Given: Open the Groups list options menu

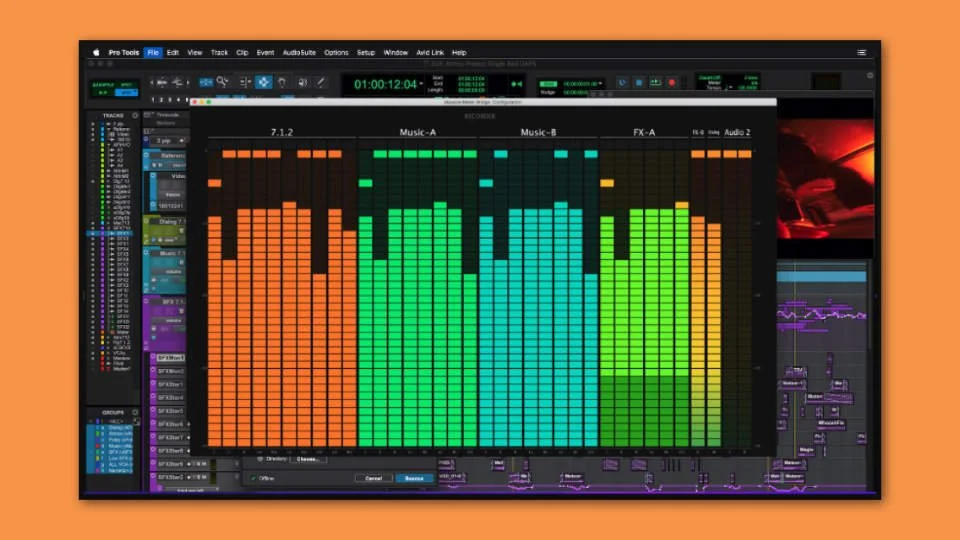Looking at the screenshot, I should [x=135, y=412].
